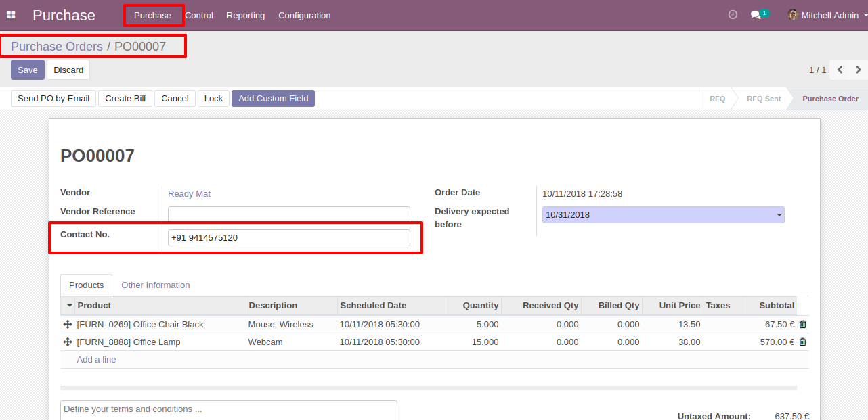Sort by the Subtotal column header

click(770, 306)
